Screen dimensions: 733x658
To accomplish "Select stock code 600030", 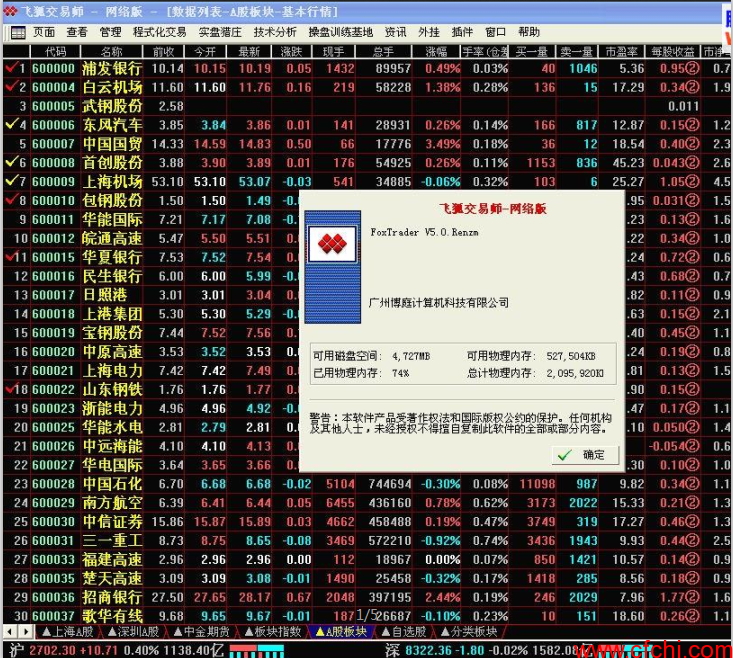I will (53, 522).
